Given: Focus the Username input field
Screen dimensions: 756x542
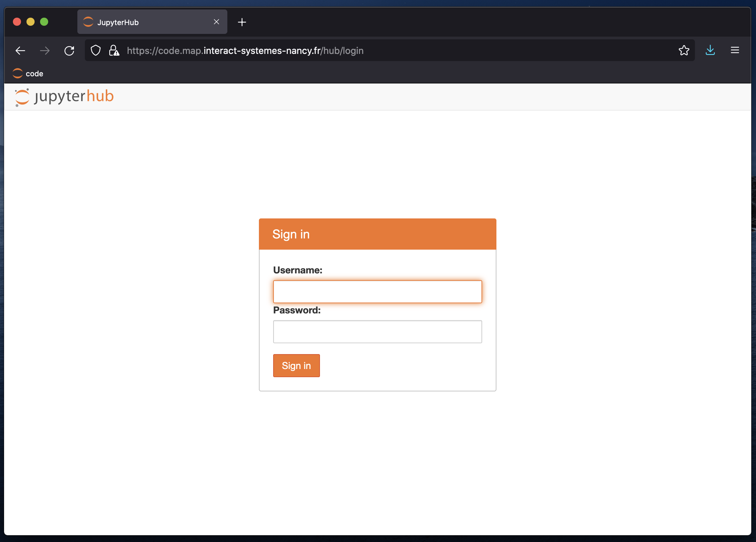Looking at the screenshot, I should [377, 292].
